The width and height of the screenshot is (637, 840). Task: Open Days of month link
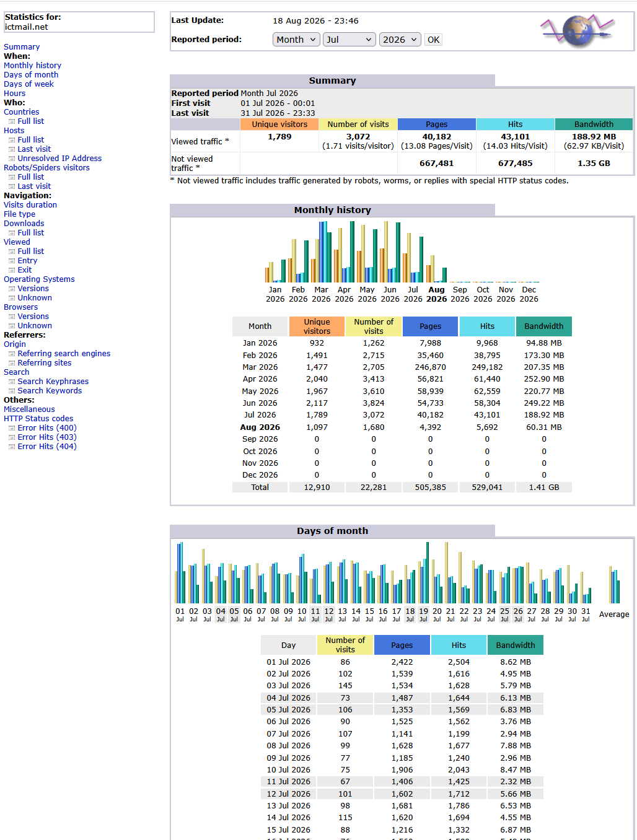31,75
